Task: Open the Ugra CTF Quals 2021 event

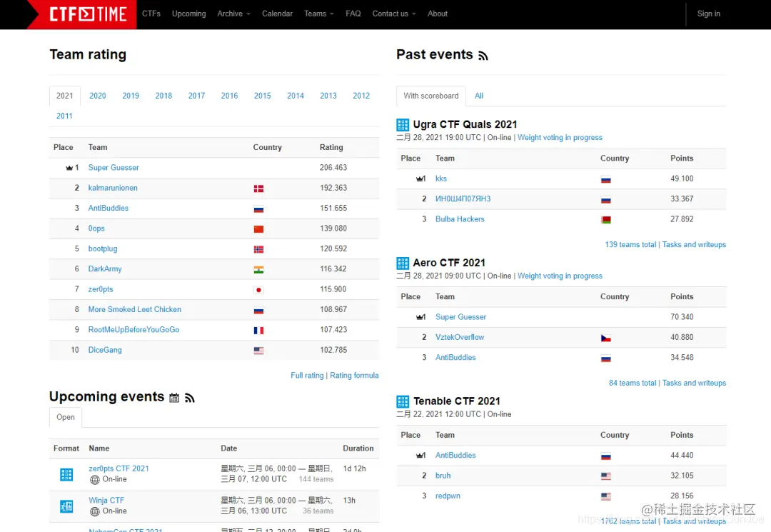Action: coord(465,124)
